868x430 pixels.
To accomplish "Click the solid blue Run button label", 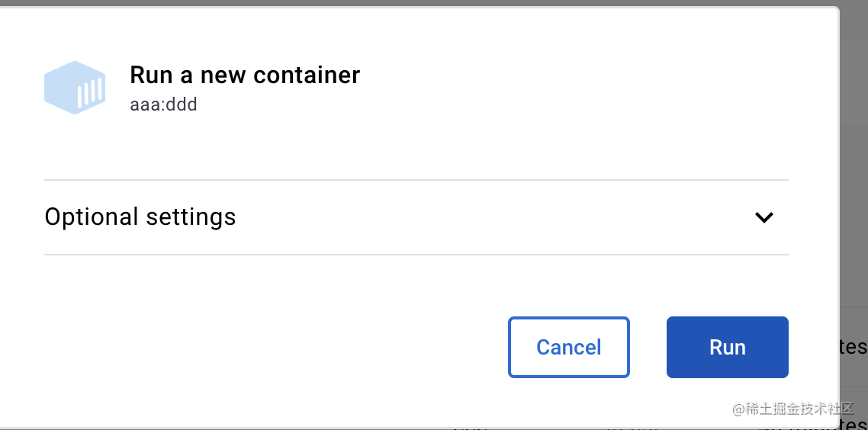I will [727, 348].
